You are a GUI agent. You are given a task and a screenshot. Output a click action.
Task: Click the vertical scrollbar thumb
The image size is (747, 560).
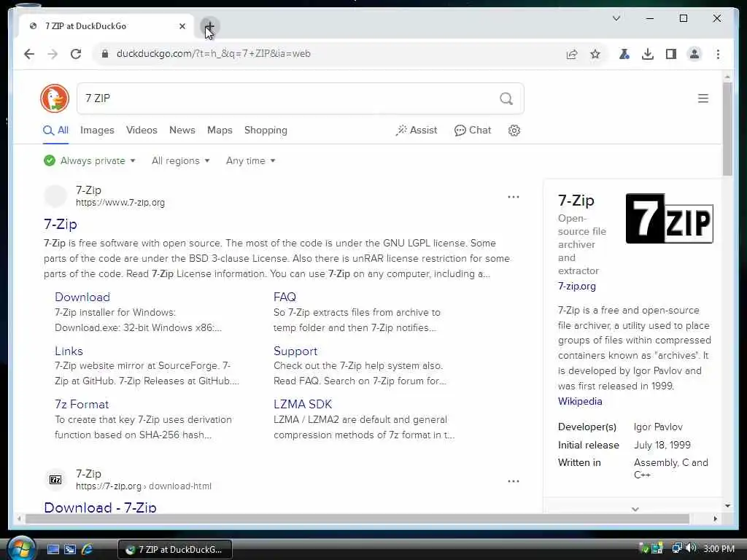[x=727, y=129]
